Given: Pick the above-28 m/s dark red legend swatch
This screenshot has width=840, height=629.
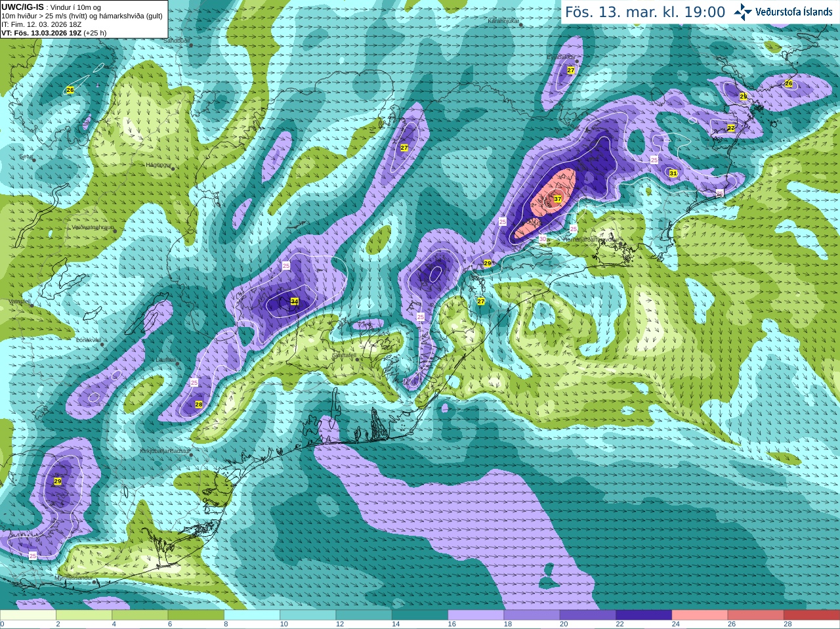Looking at the screenshot, I should pyautogui.click(x=812, y=615).
